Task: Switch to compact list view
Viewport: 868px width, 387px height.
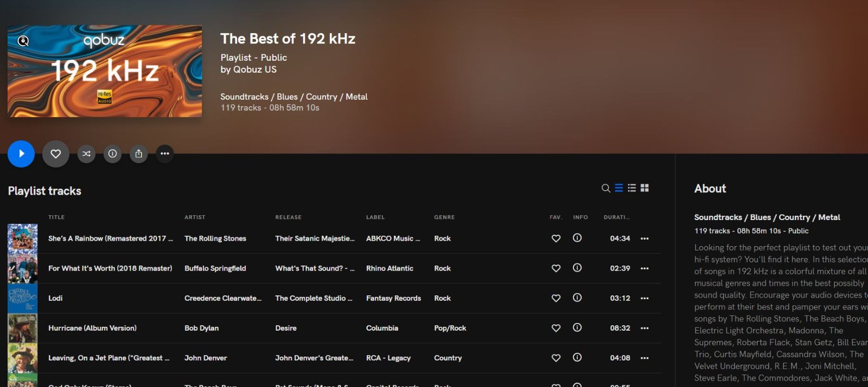Action: point(619,188)
